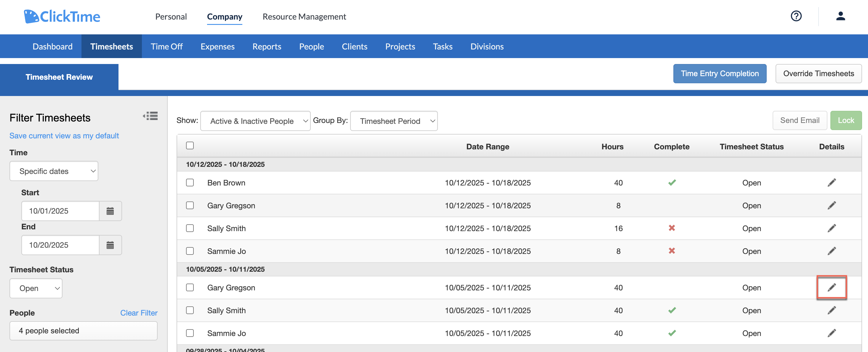Click Sally Smith's red X for 10/12 week
868x352 pixels.
pyautogui.click(x=672, y=228)
